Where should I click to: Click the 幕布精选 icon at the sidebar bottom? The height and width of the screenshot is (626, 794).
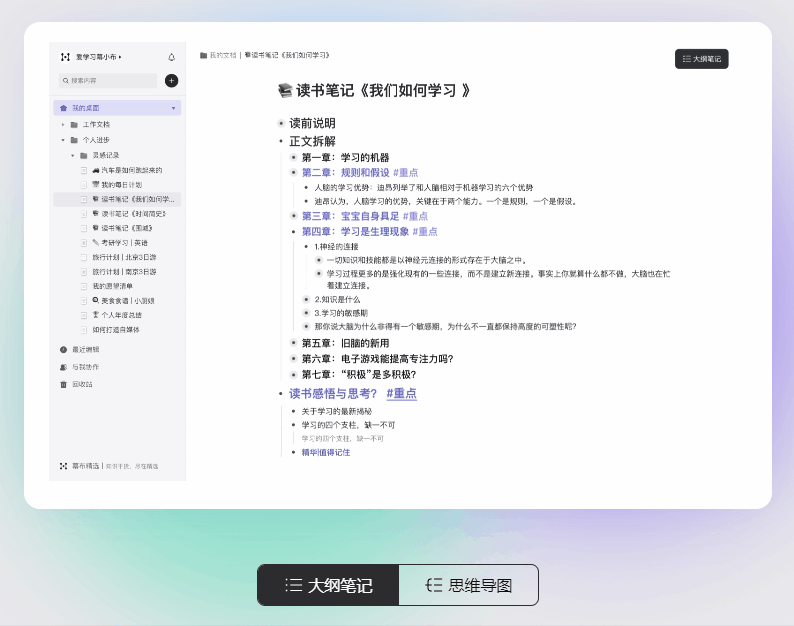coord(63,466)
